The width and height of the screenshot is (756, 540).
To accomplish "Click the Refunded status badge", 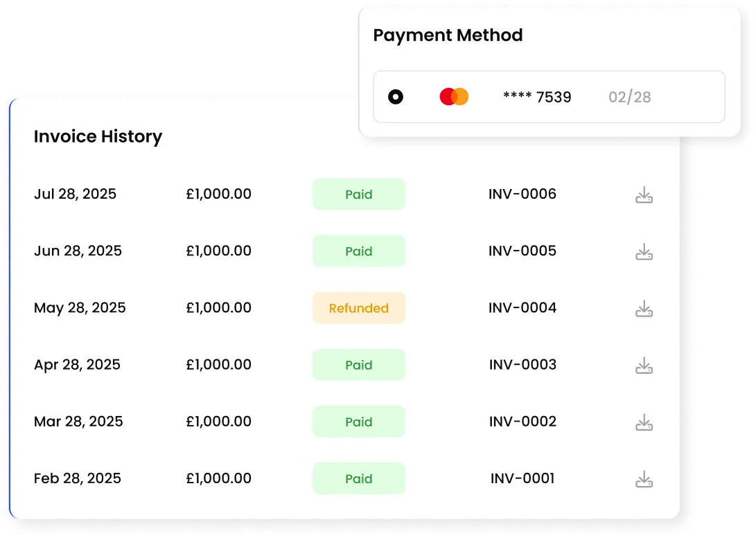I will [359, 308].
